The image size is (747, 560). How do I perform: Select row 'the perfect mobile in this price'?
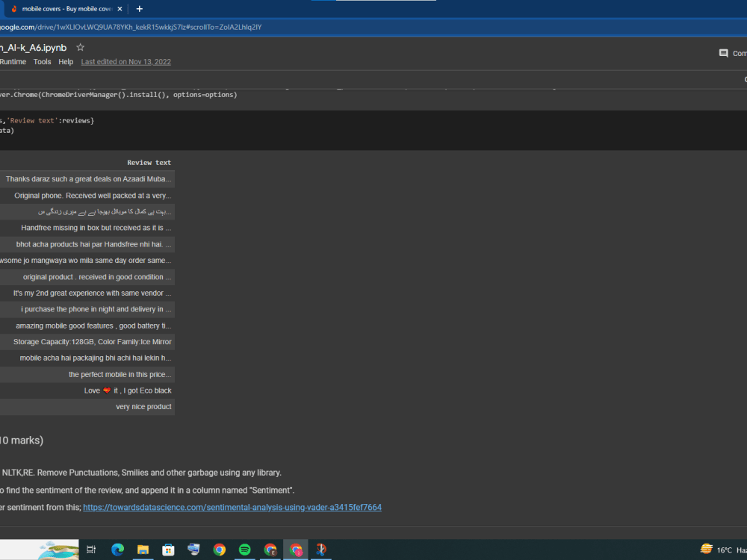87,374
